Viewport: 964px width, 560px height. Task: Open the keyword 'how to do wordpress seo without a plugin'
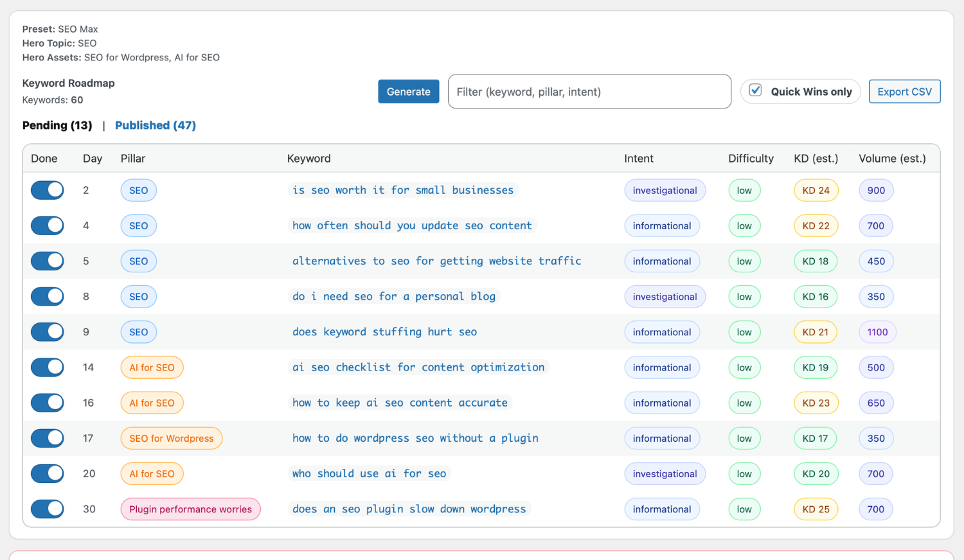tap(415, 438)
